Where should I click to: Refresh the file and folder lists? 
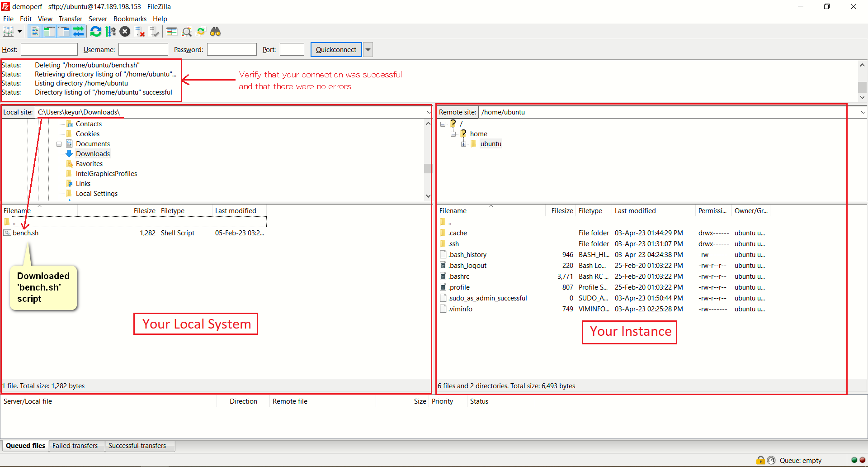point(96,32)
